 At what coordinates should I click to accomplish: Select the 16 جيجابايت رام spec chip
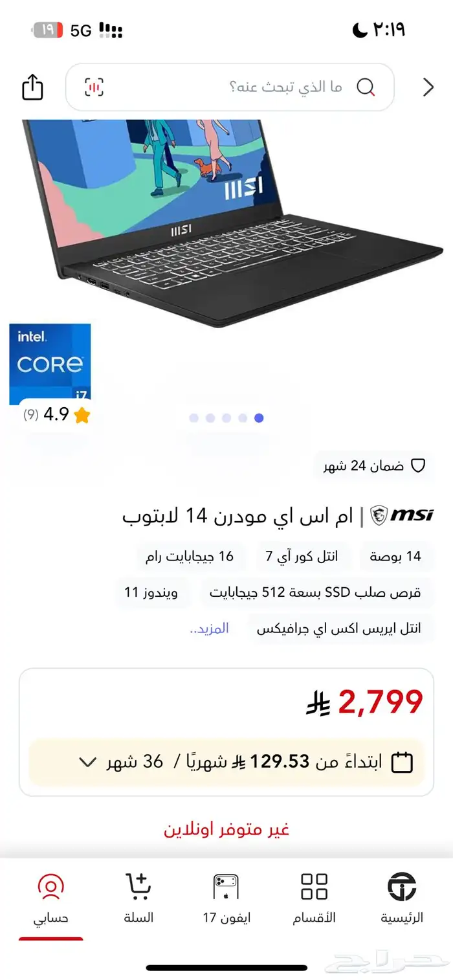190,557
